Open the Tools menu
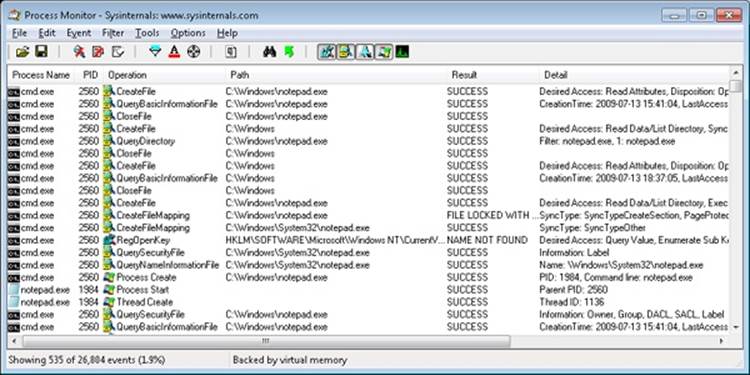The height and width of the screenshot is (375, 750). tap(147, 33)
